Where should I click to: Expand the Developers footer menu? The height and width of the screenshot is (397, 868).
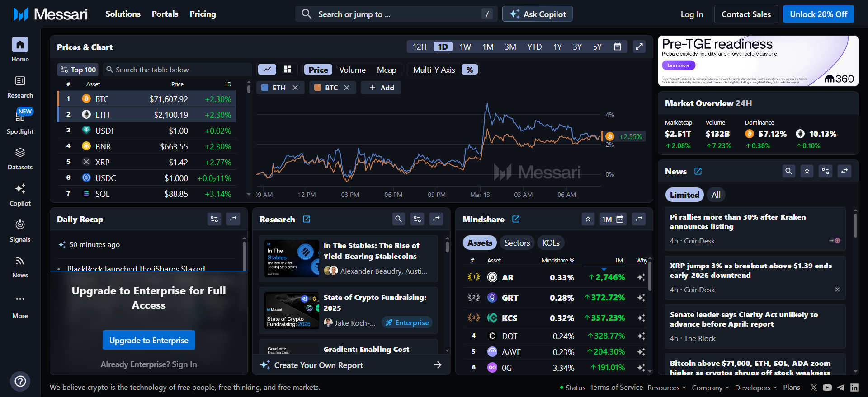[756, 388]
